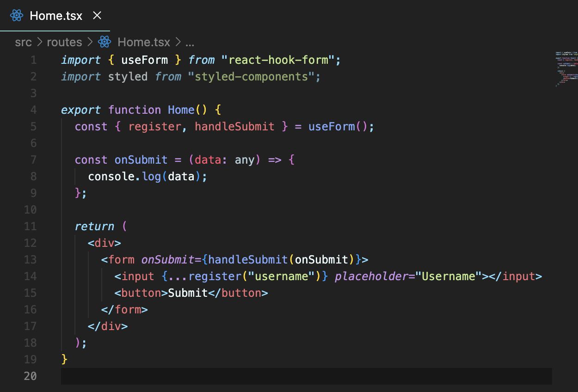Click register in the destructuring statement

point(155,127)
